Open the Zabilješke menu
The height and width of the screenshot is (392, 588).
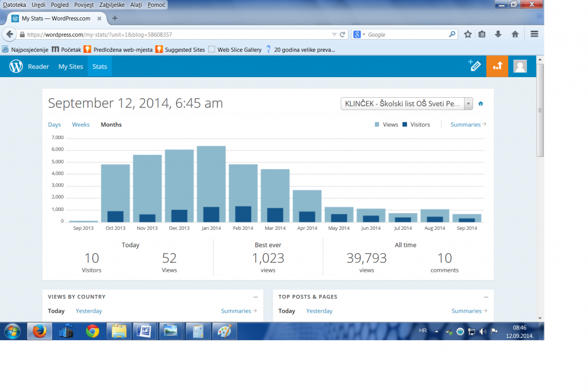(114, 5)
